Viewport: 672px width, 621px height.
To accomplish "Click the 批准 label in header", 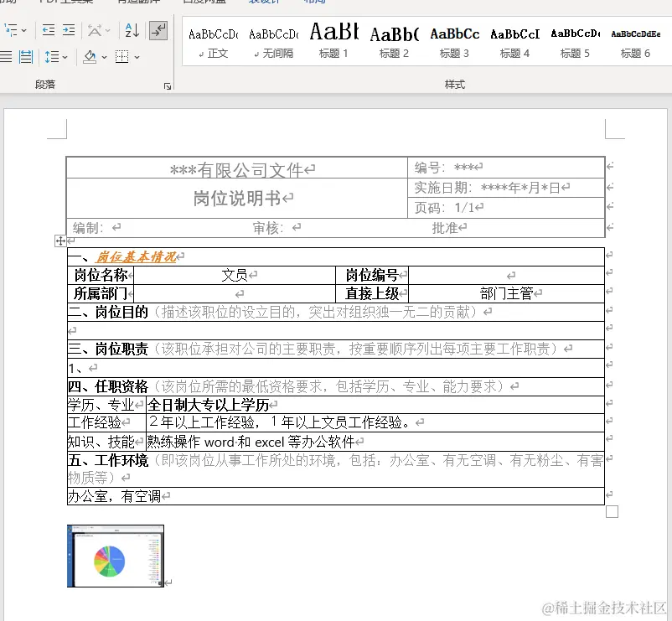I will 445,228.
